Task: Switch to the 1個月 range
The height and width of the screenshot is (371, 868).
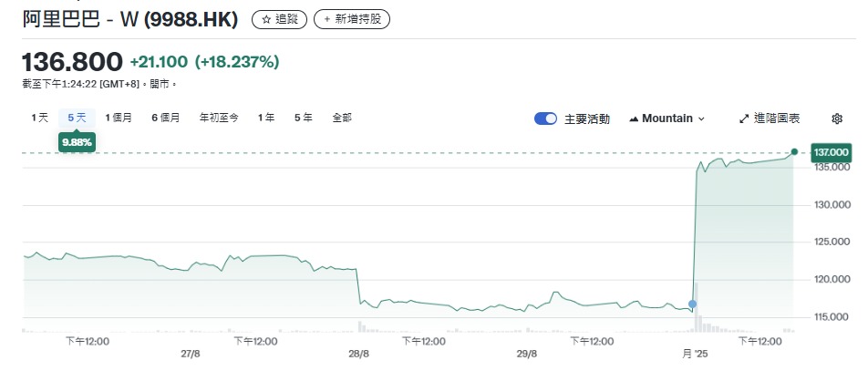Action: pos(119,118)
